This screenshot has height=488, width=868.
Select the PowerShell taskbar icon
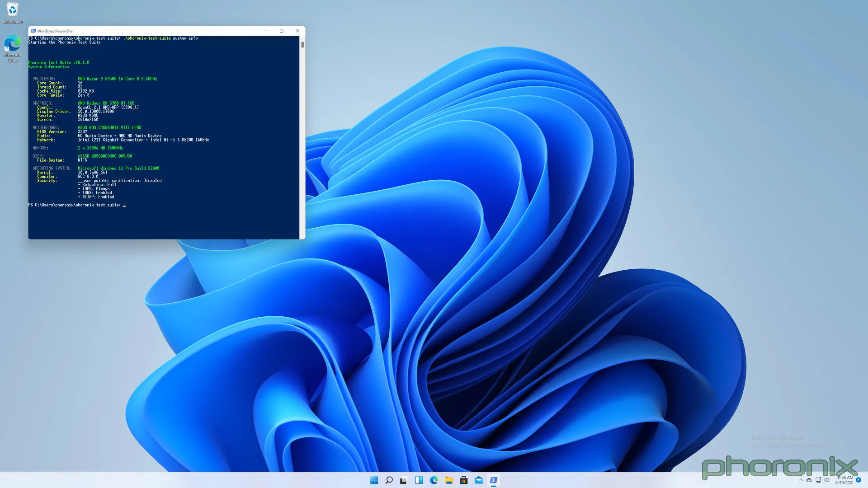tap(494, 480)
